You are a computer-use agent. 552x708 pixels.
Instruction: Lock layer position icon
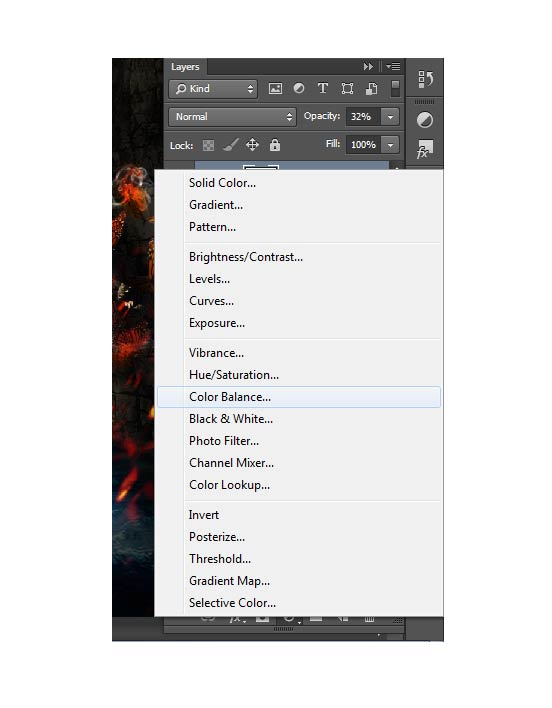[x=252, y=145]
